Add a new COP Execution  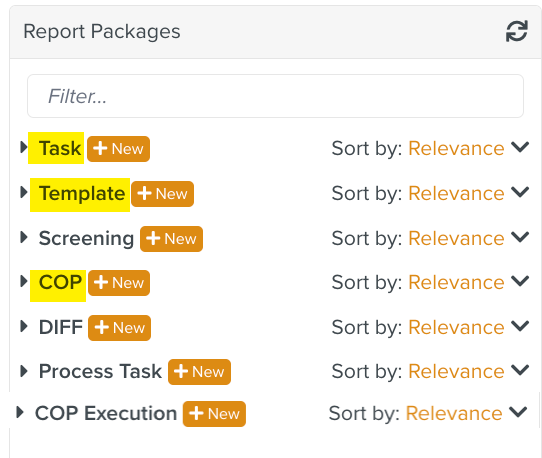(214, 414)
